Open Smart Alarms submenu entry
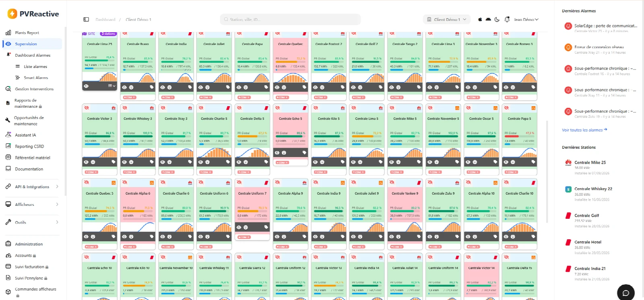 (x=35, y=78)
